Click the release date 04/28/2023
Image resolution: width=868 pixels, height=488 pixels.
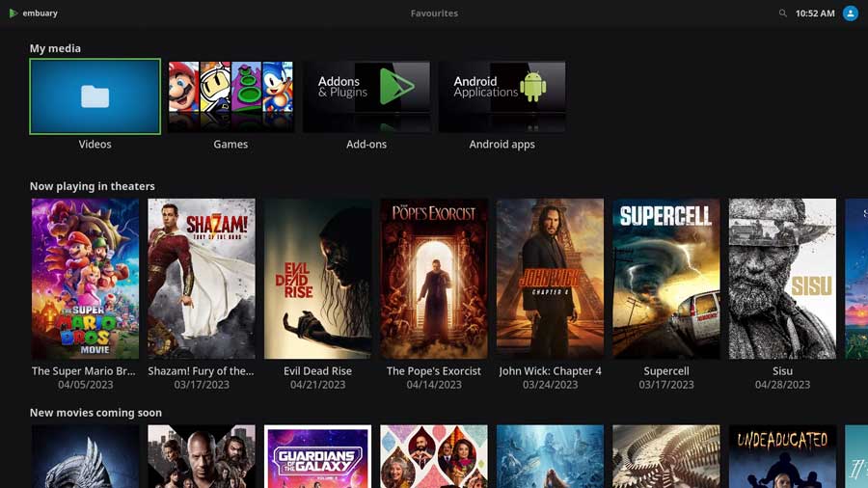[783, 385]
